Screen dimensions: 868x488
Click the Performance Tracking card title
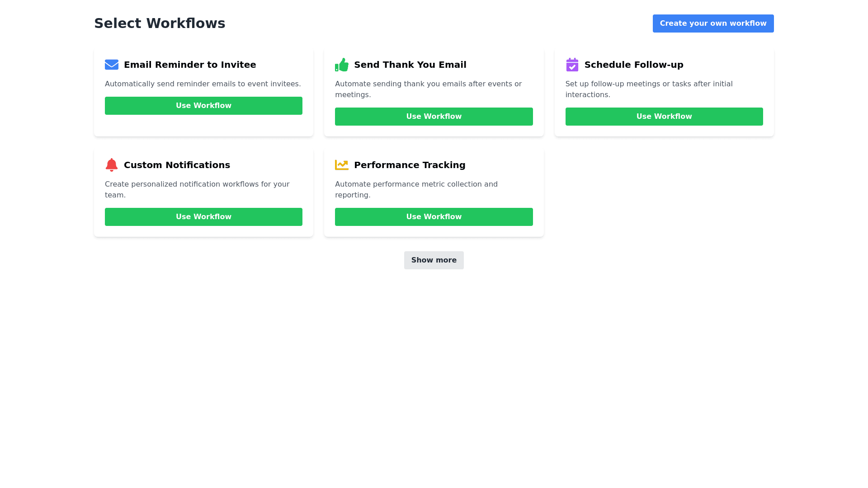pyautogui.click(x=410, y=165)
